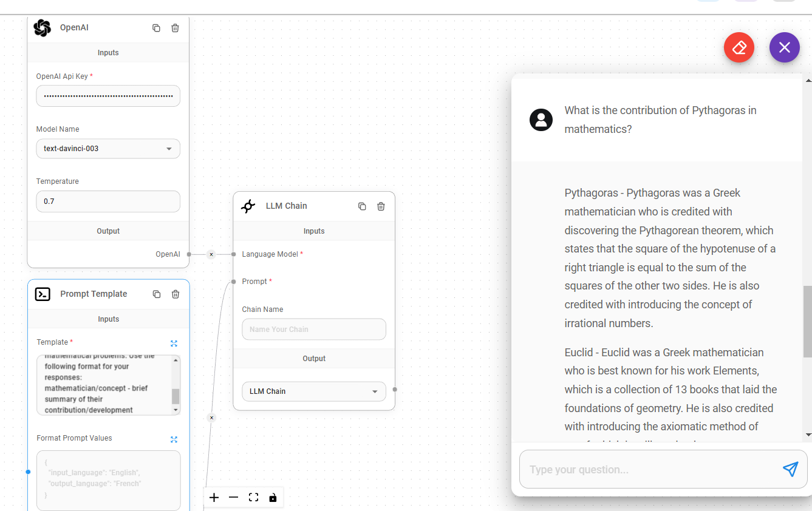This screenshot has width=812, height=511.
Task: Copy the OpenAI node
Action: click(x=156, y=27)
